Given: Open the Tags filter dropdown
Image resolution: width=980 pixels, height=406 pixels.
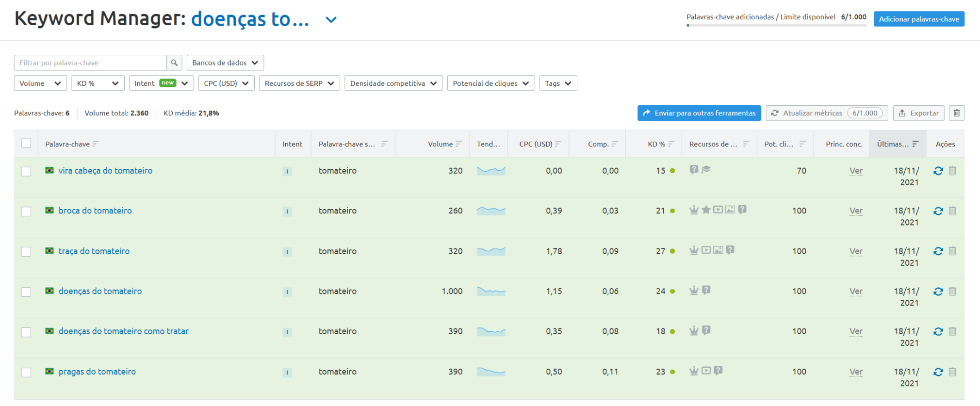Looking at the screenshot, I should point(558,83).
